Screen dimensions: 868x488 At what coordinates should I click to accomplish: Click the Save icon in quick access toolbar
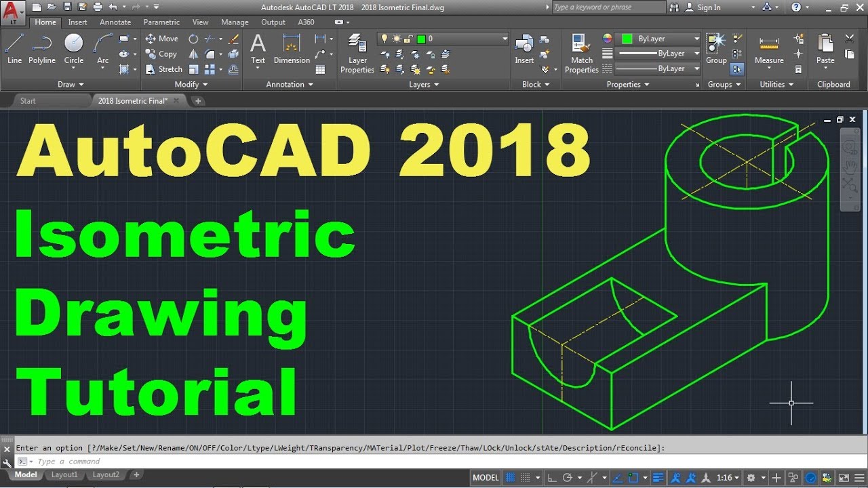point(67,7)
